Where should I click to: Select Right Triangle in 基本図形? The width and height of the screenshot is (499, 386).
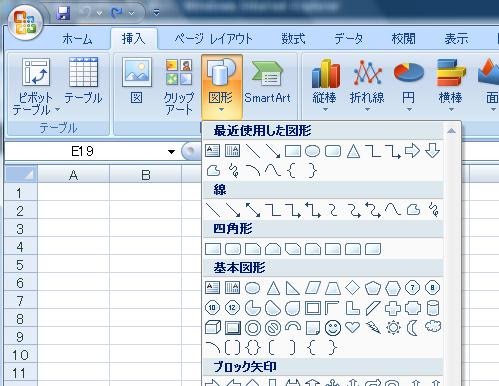point(293,288)
